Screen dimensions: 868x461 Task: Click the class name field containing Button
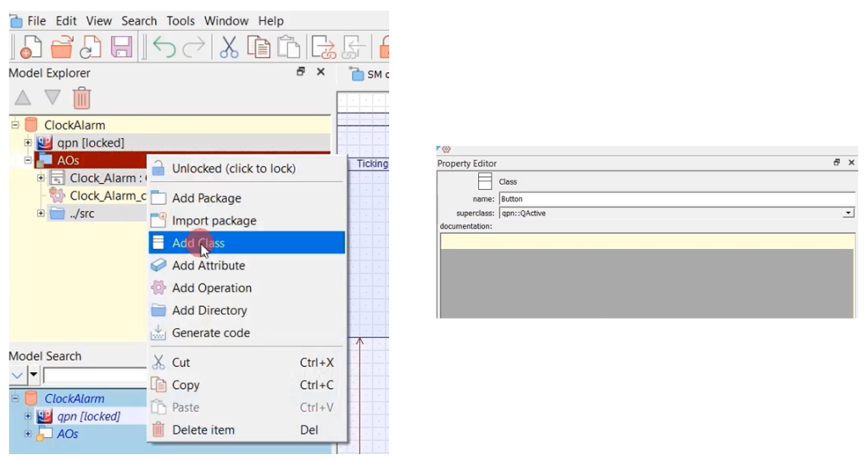click(677, 198)
